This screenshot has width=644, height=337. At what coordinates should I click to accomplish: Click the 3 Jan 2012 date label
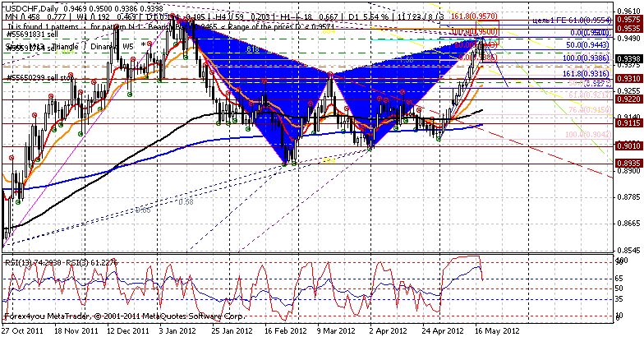[x=179, y=330]
